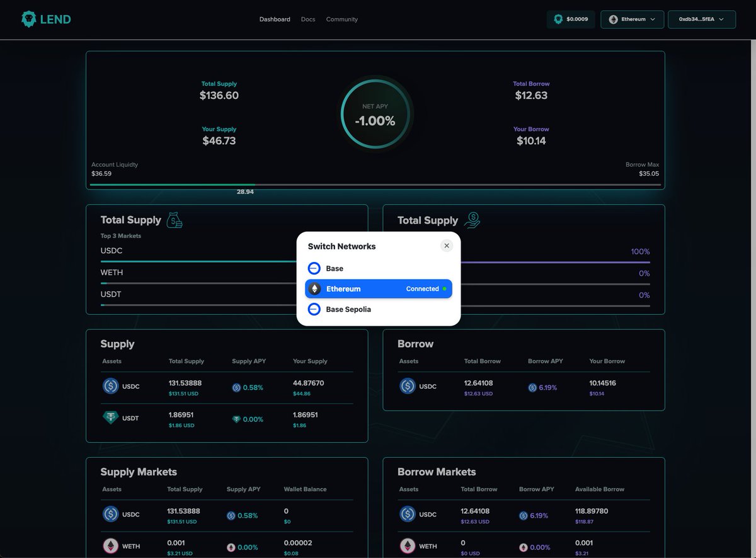Open the Ethereum network dropdown in header
This screenshot has width=756, height=558.
[x=633, y=20]
